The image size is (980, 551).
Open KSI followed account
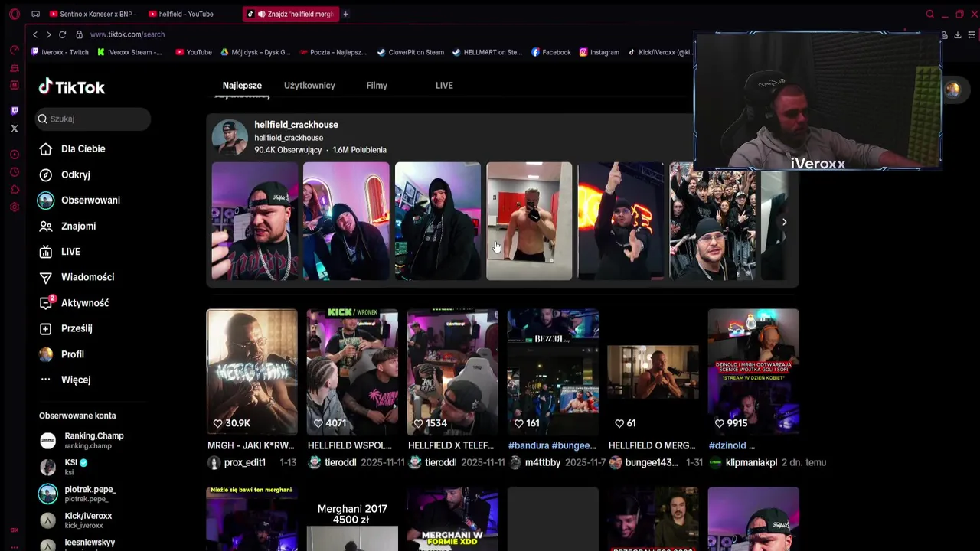64,467
